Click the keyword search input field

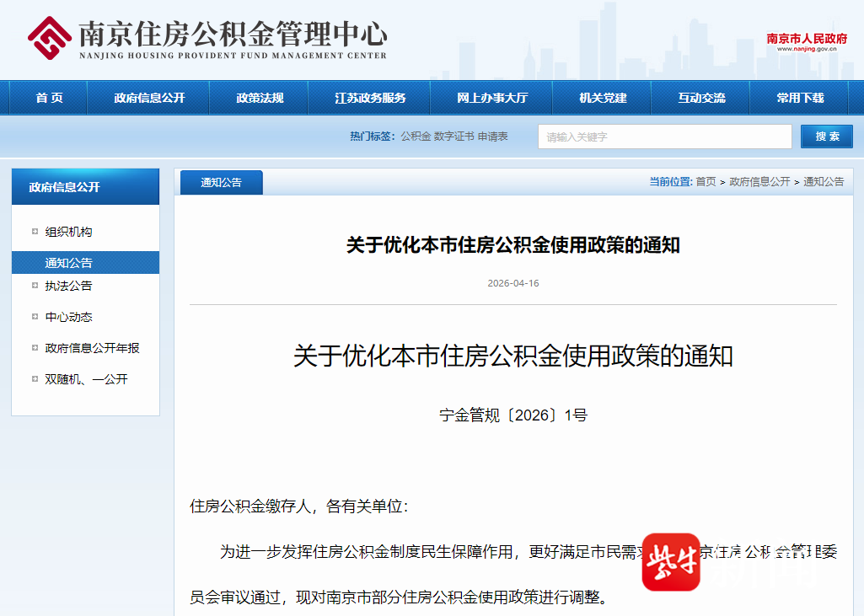664,137
